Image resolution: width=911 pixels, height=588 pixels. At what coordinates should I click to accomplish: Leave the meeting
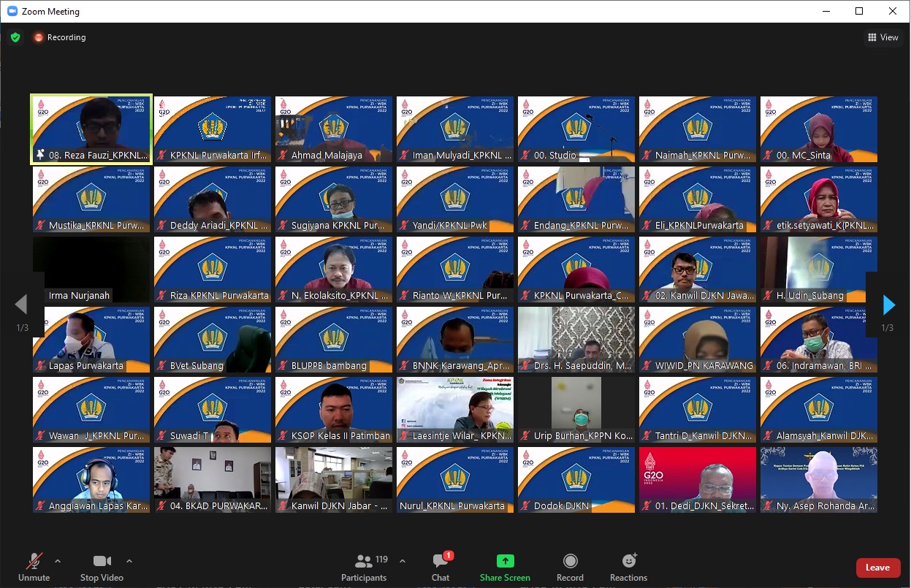tap(877, 568)
